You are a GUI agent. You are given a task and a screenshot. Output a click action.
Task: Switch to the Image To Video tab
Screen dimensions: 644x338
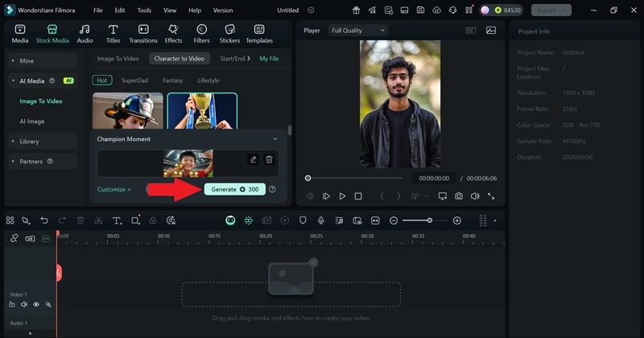118,59
